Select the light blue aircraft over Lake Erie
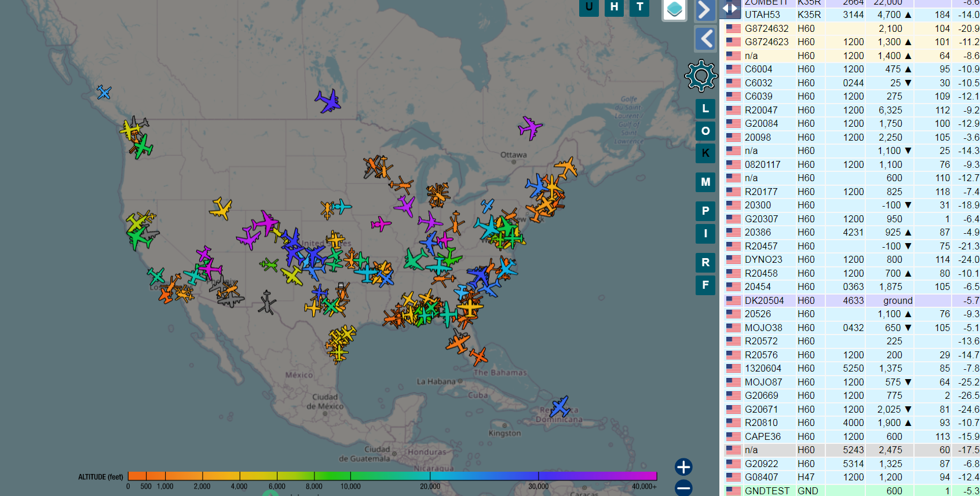980x496 pixels. 487,205
